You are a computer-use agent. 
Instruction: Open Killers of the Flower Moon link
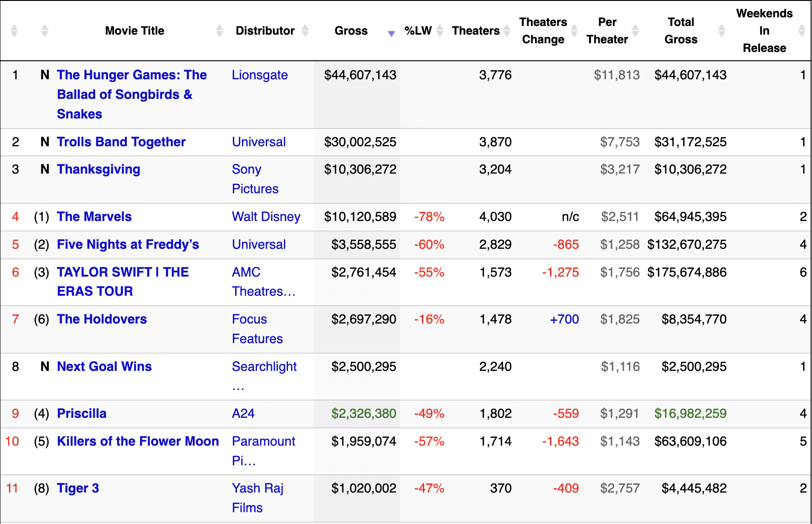pyautogui.click(x=138, y=442)
